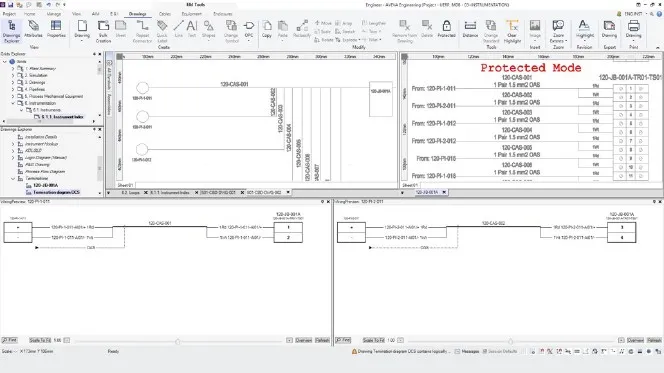Click the Move tool in Modify group
This screenshot has height=373, width=664.
(x=323, y=23)
